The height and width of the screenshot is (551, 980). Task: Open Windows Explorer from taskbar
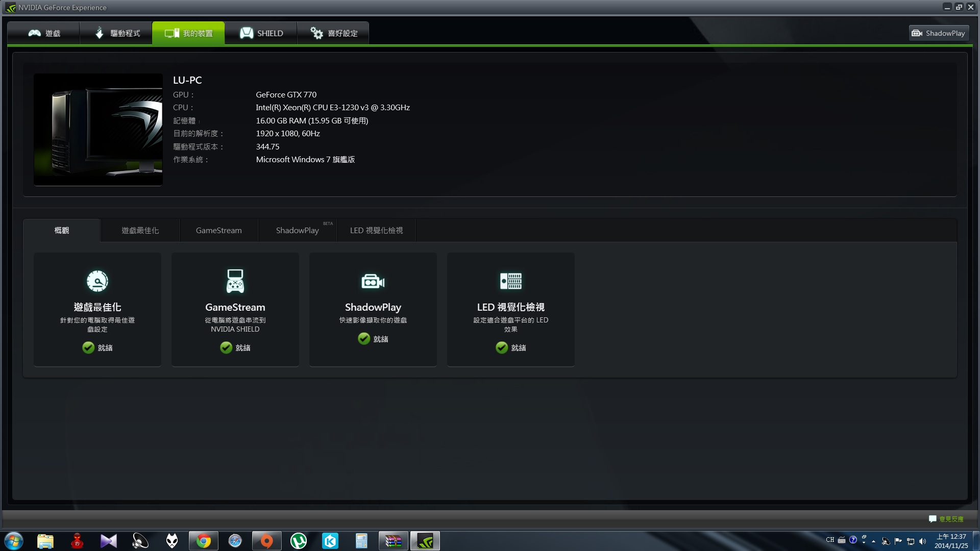click(45, 541)
